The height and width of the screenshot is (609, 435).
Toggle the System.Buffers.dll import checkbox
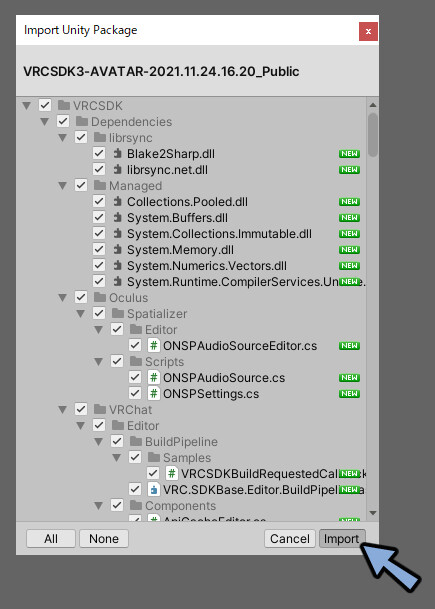(99, 218)
